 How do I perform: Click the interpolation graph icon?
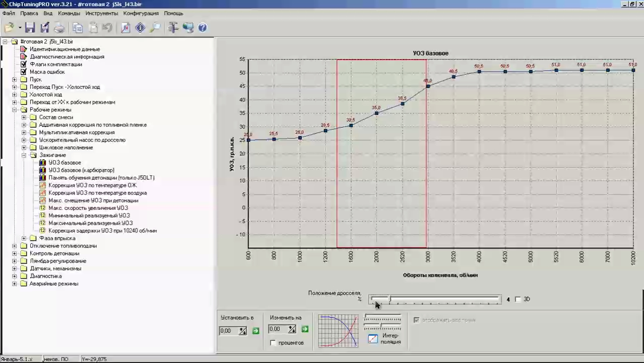pyautogui.click(x=373, y=339)
